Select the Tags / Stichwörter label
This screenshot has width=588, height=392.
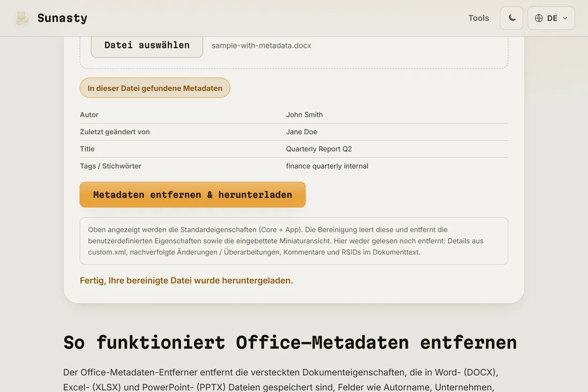[x=111, y=166]
